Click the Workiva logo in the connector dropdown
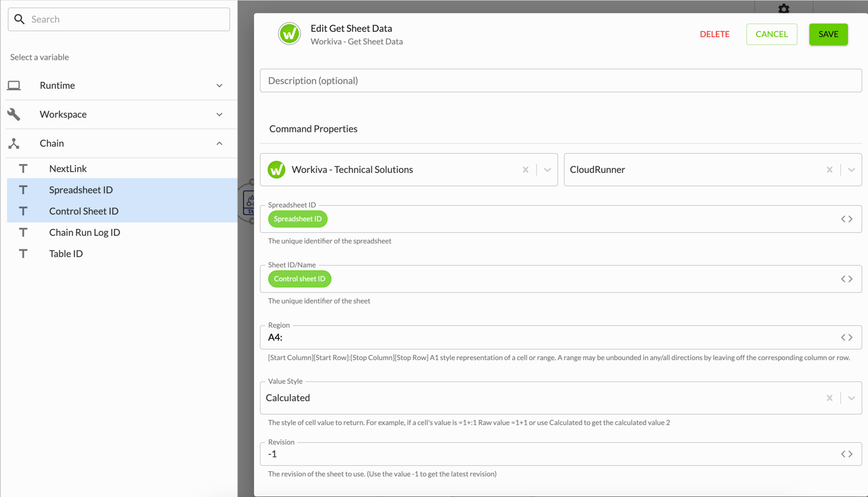 (276, 170)
